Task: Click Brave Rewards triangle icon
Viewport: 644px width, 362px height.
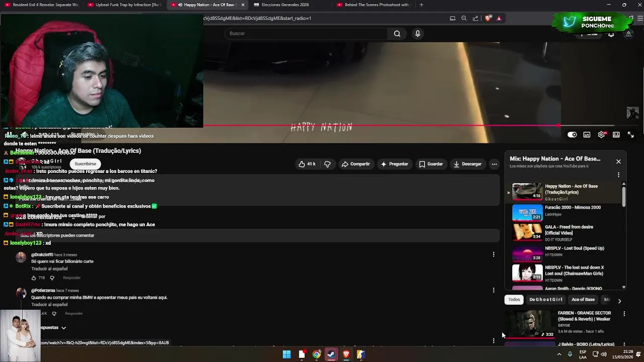Action: (x=499, y=18)
